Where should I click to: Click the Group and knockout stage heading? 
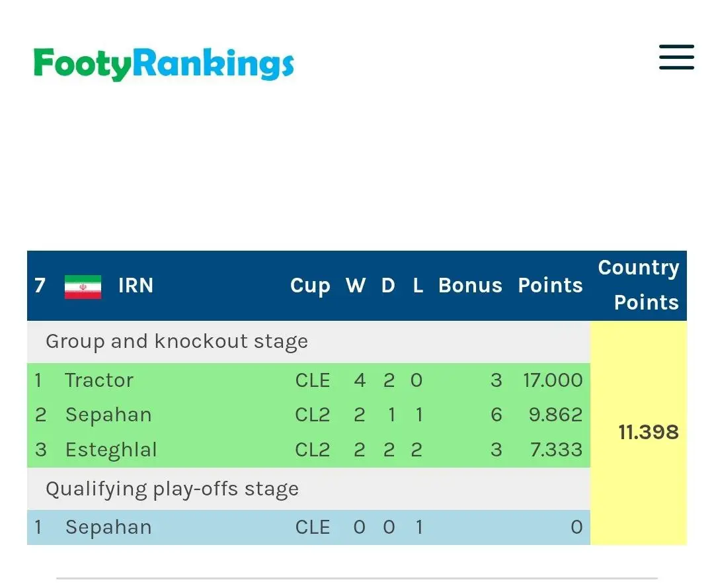click(177, 341)
